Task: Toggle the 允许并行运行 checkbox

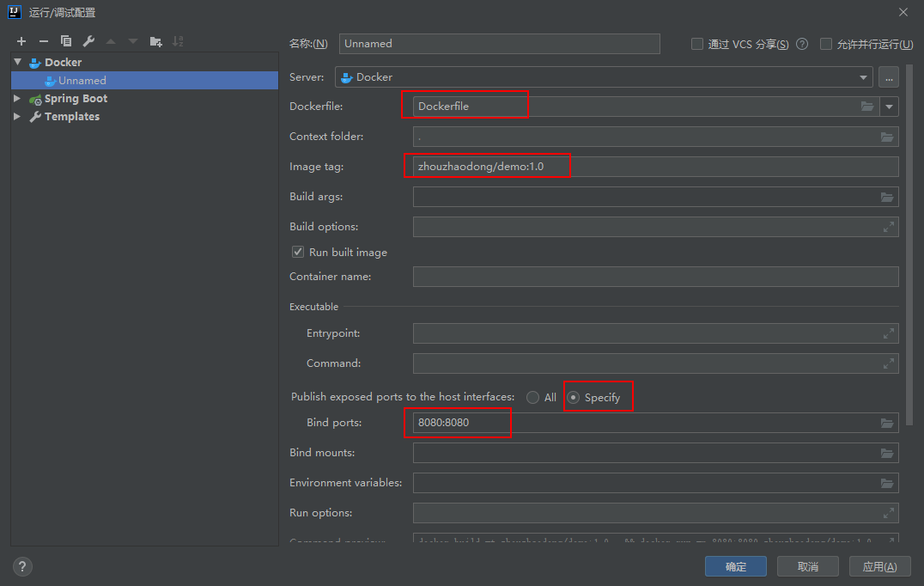Action: 826,44
